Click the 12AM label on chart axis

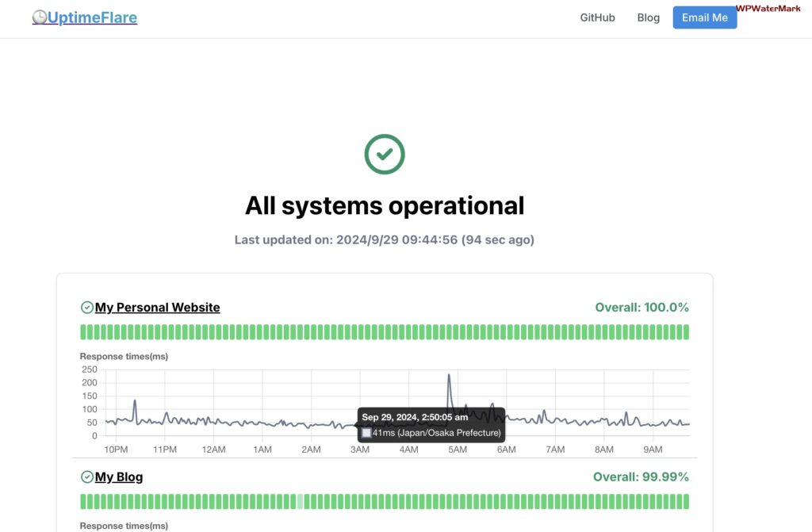[213, 449]
